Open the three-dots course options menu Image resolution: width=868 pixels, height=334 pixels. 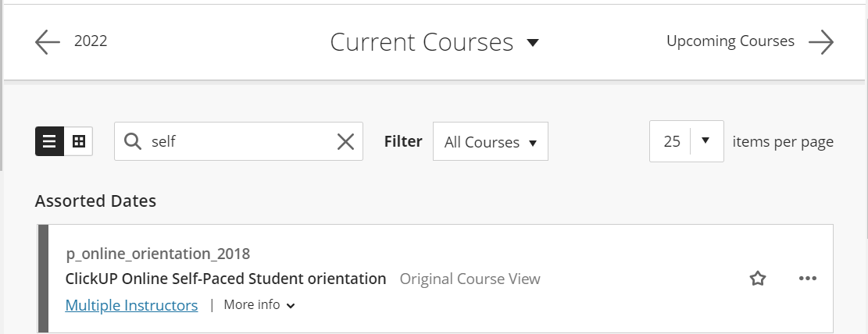808,278
